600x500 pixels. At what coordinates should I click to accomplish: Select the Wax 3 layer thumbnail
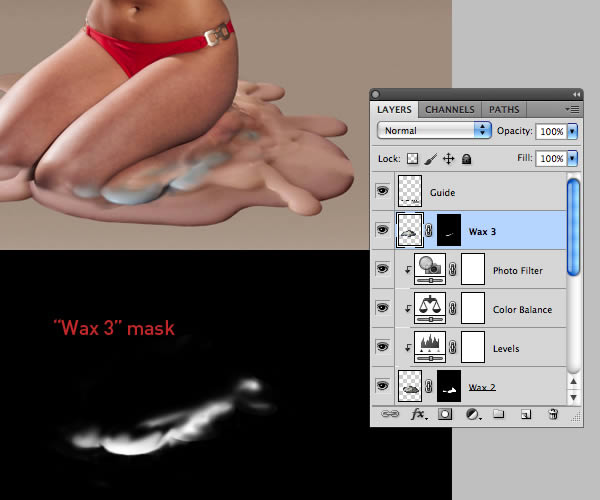click(x=410, y=230)
